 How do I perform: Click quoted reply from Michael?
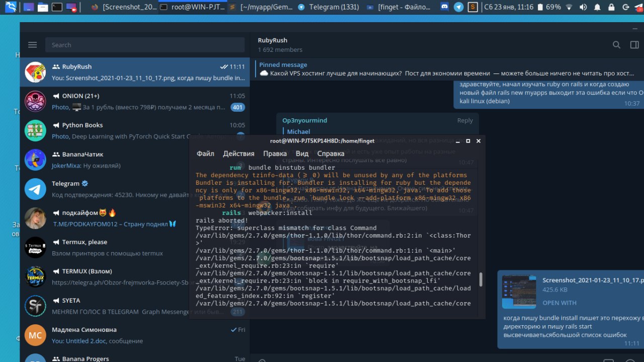click(x=298, y=131)
